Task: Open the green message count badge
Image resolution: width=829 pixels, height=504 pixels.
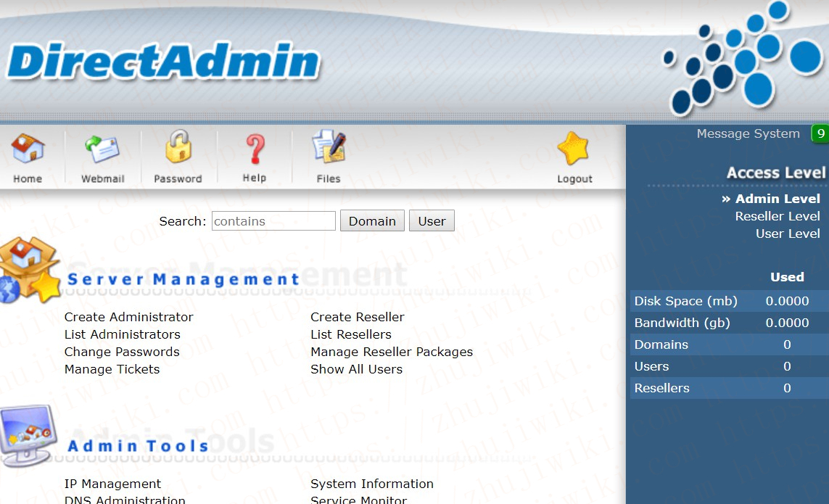Action: point(820,133)
